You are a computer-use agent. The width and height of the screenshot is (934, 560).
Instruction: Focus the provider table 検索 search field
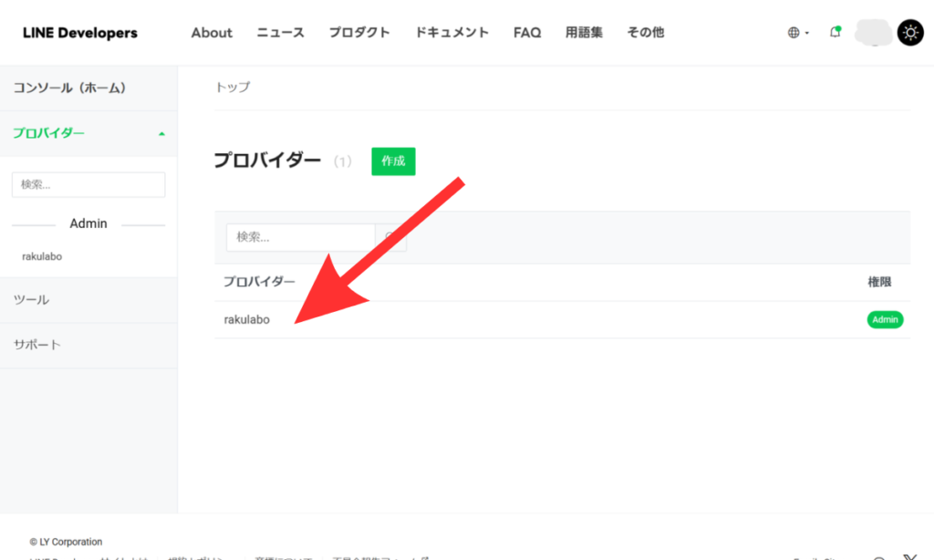click(x=300, y=237)
